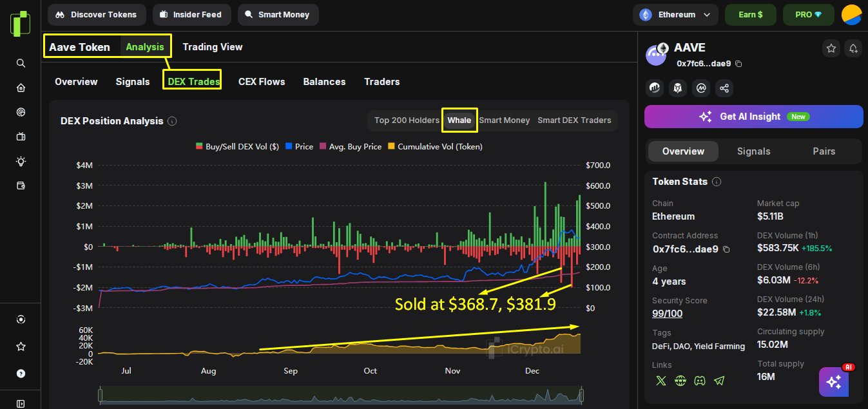
Task: Show info icon beside Token Stats
Action: tap(717, 182)
